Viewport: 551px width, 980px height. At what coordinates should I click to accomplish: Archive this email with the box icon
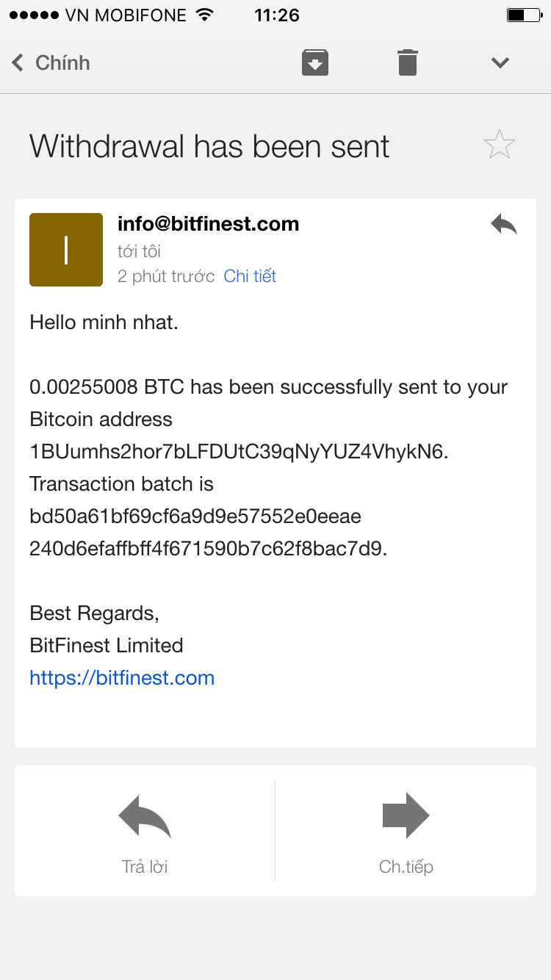pyautogui.click(x=315, y=62)
